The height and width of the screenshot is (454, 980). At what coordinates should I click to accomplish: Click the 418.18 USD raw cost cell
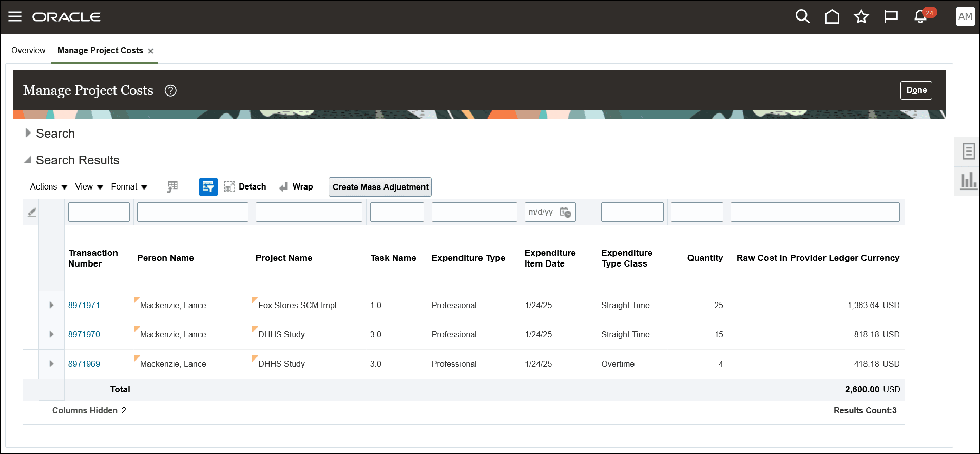coord(877,364)
